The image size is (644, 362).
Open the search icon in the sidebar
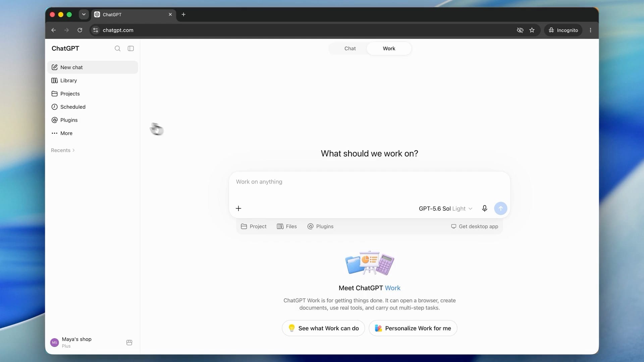coord(117,49)
